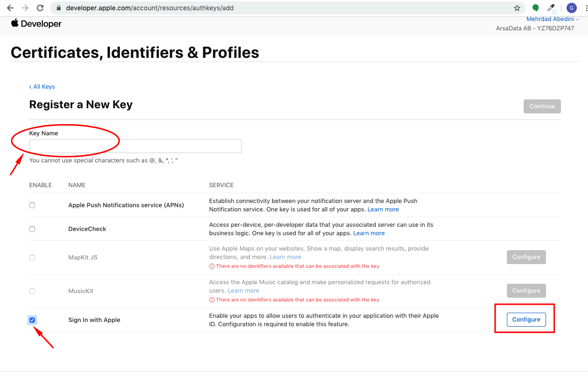Click the browser back arrow
The width and height of the screenshot is (588, 378).
(10, 8)
